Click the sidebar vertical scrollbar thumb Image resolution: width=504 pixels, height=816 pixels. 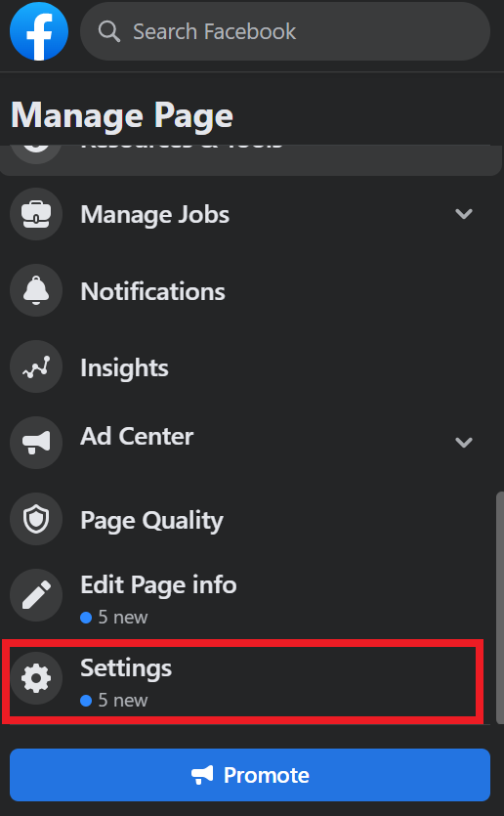(500, 607)
